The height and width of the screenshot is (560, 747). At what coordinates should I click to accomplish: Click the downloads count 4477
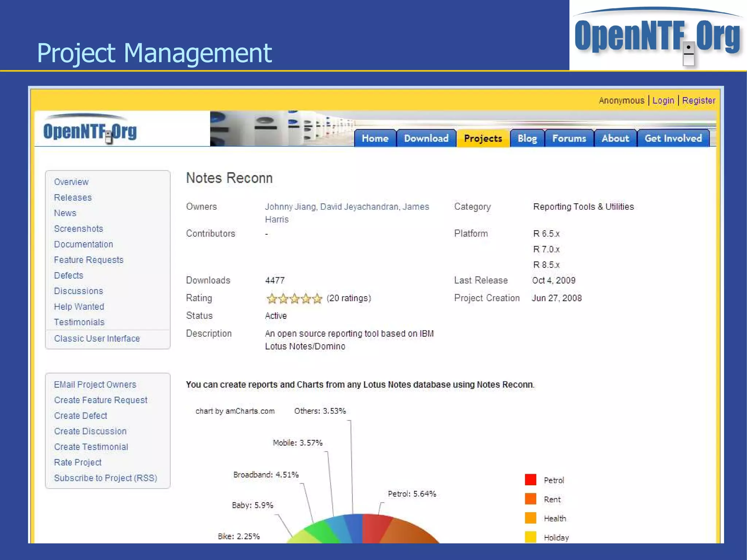[275, 280]
